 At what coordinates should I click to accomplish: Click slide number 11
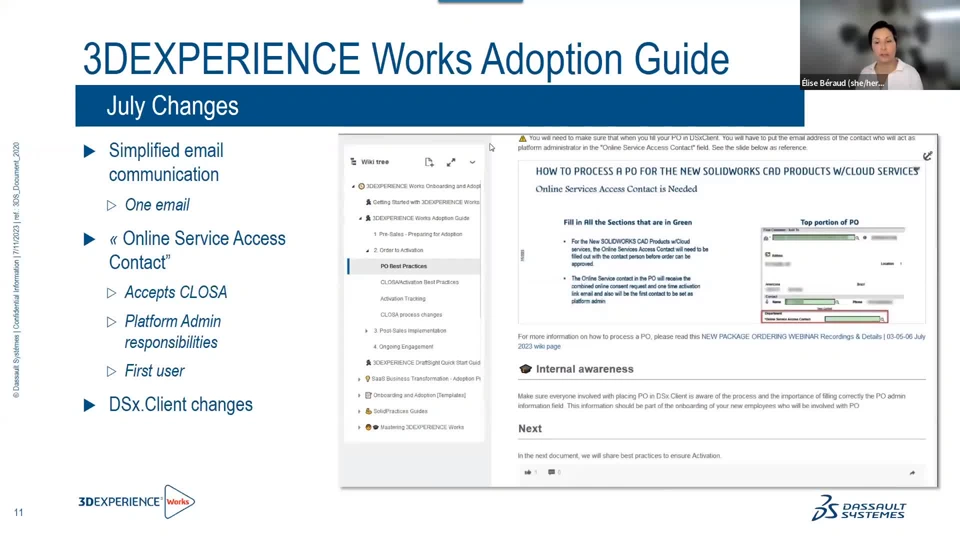[18, 512]
